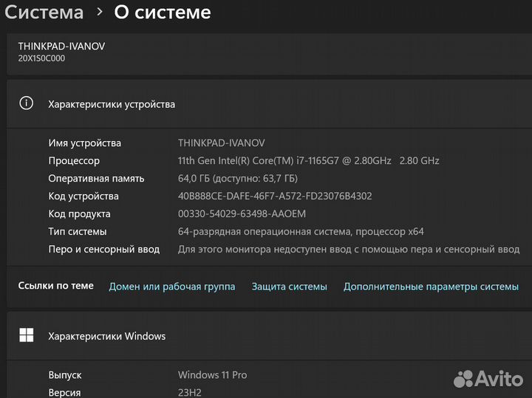Click the О системе breadcrumb title

[162, 13]
